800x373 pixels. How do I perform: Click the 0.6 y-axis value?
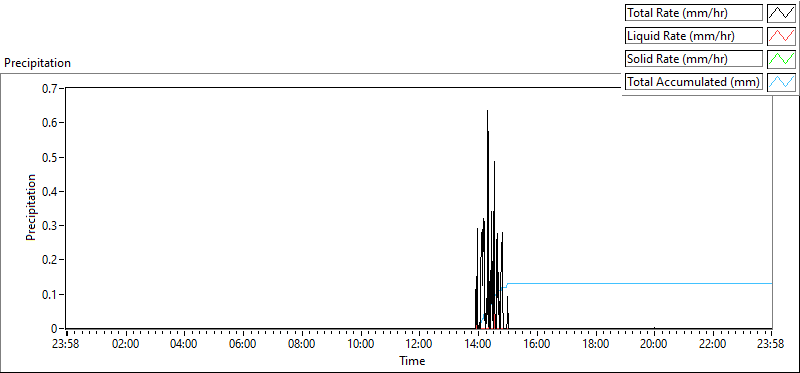pos(49,122)
